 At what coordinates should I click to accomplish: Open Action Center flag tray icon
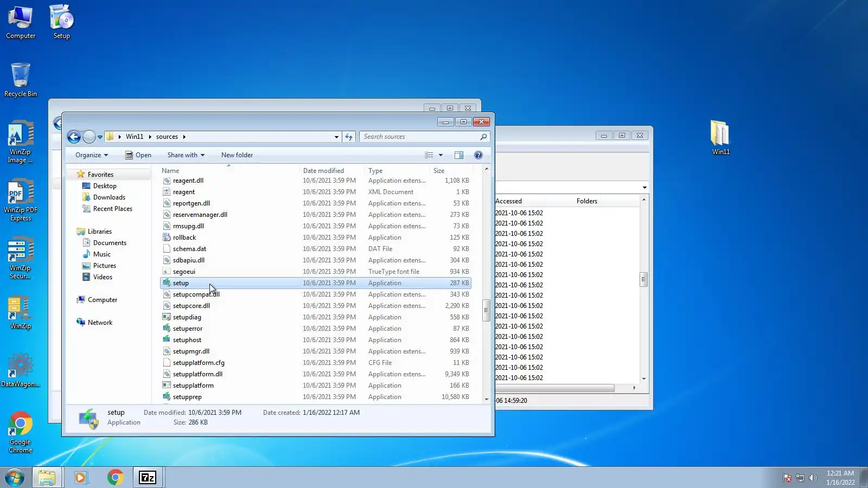(x=787, y=478)
